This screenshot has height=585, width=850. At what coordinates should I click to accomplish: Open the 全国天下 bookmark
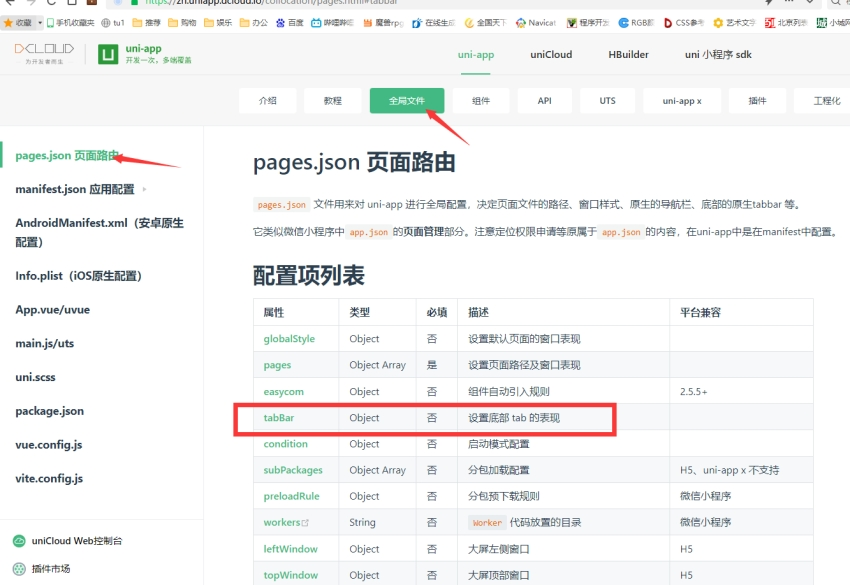tap(485, 23)
